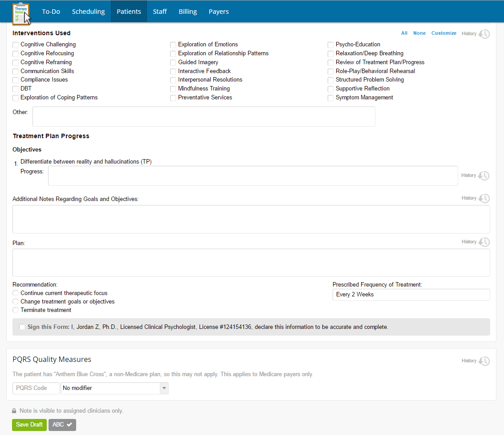Image resolution: width=504 pixels, height=435 pixels.
Task: Click Additional Notes Regarding Goals text area
Action: click(252, 219)
